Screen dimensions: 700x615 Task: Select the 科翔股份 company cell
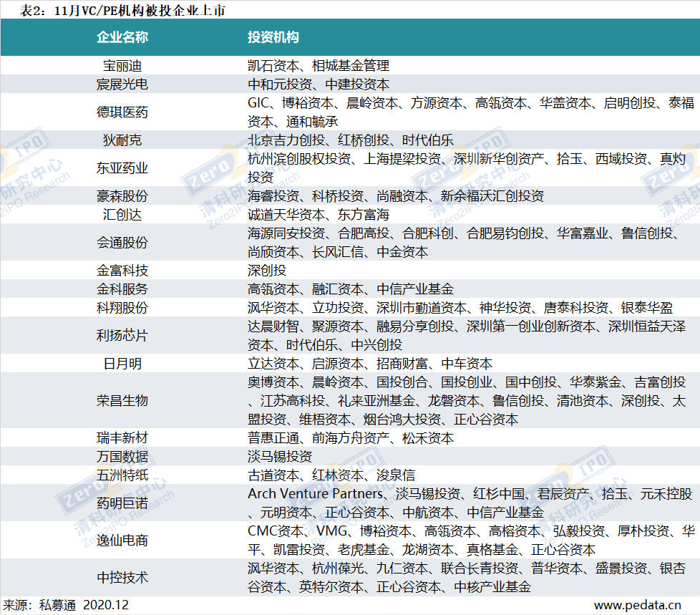[122, 308]
